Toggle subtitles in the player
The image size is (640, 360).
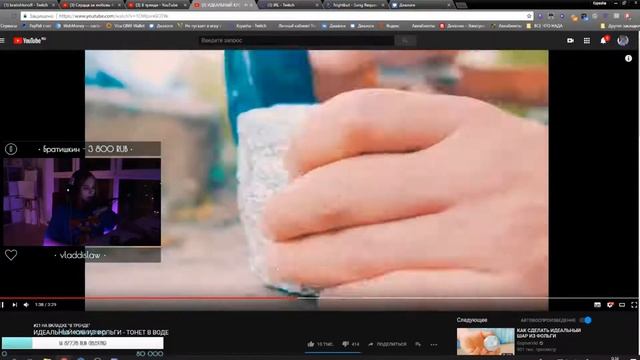coord(597,304)
